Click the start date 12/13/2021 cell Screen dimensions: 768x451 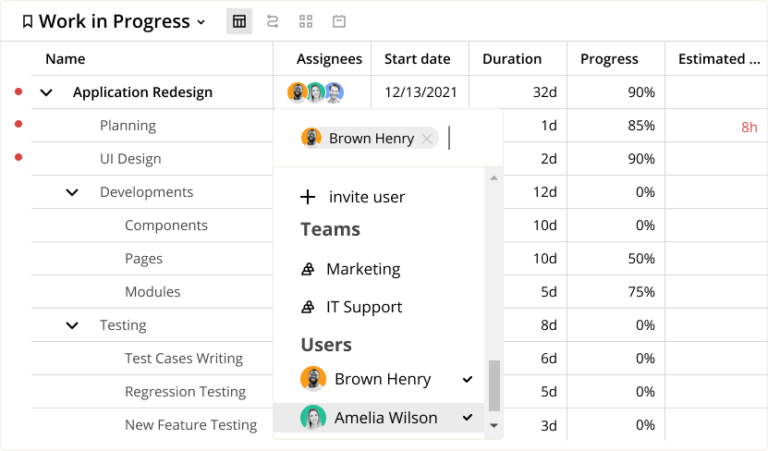pos(420,93)
